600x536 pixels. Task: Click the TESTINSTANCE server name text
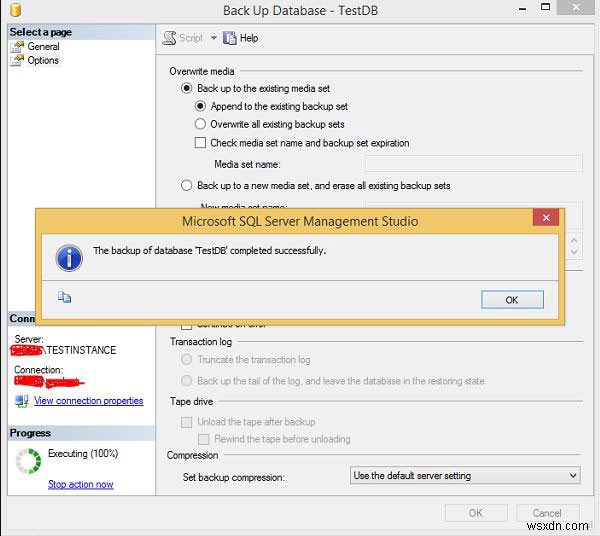coord(81,350)
